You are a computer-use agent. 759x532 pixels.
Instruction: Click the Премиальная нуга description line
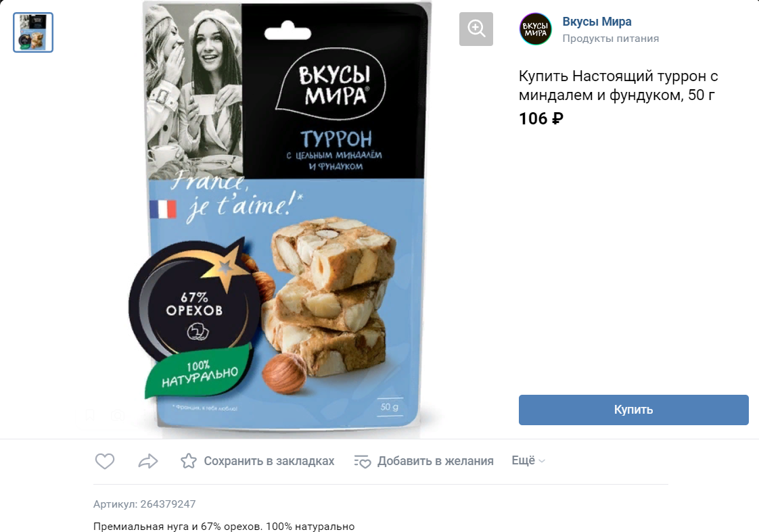tap(224, 526)
